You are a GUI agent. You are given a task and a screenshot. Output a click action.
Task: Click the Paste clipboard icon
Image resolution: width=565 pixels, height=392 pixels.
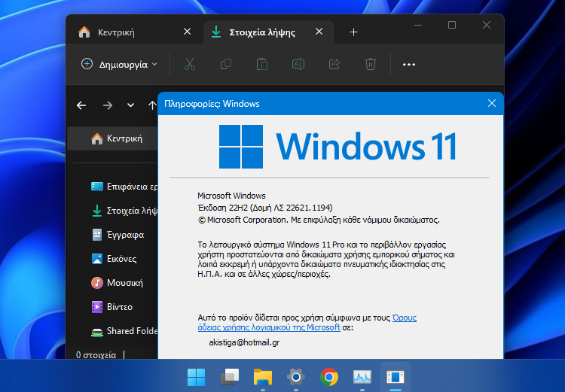pyautogui.click(x=261, y=64)
